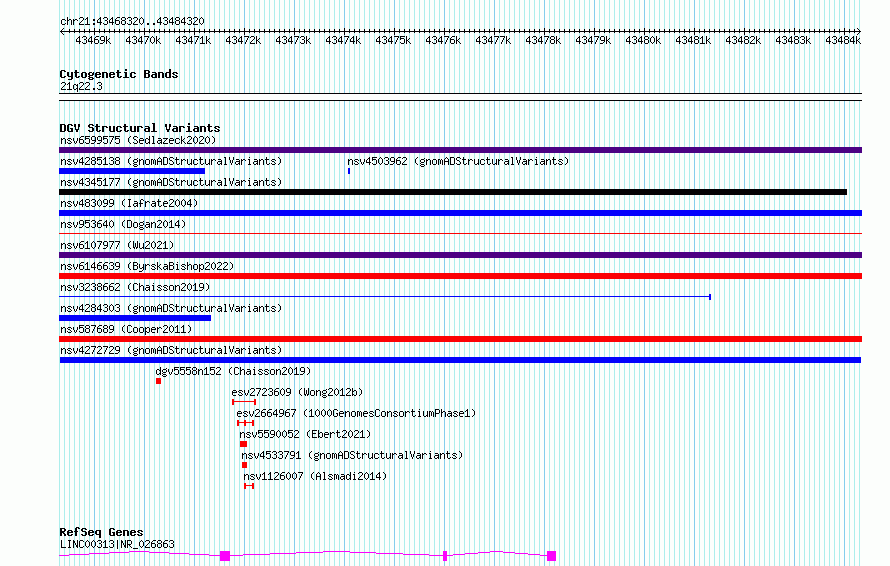Select the purple nsv6599575 variant bar

[460, 150]
